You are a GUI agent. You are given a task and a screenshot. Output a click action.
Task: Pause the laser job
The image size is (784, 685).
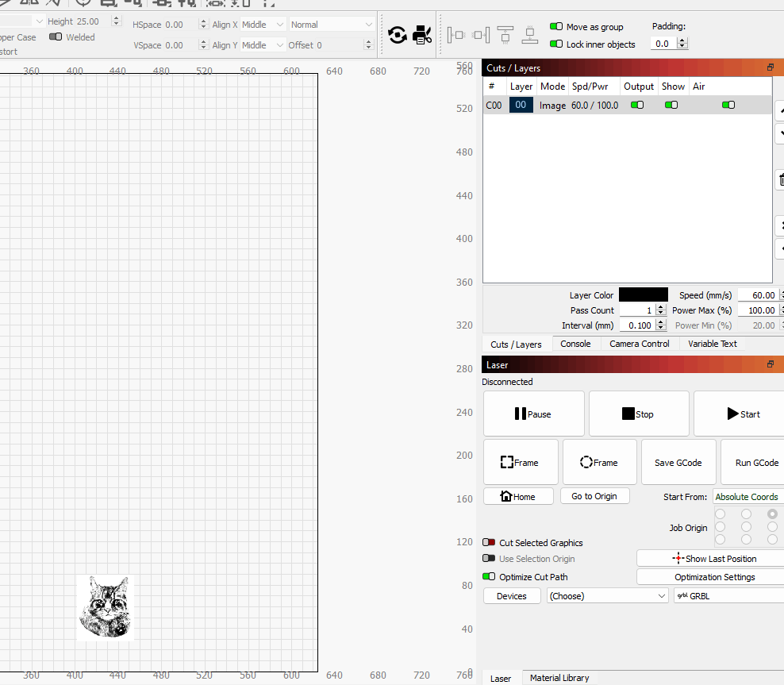(533, 414)
